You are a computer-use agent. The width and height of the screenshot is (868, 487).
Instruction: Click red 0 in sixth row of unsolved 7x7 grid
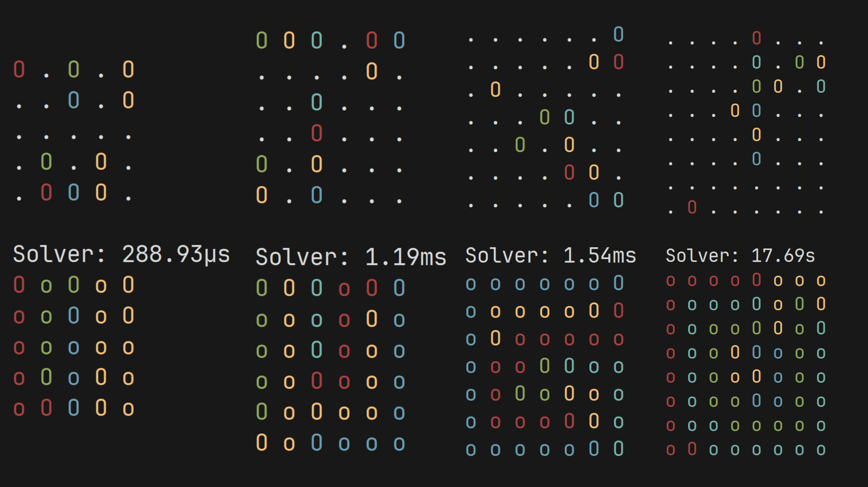click(x=569, y=172)
